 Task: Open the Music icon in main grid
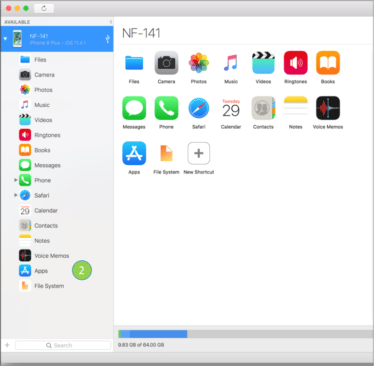pyautogui.click(x=231, y=63)
